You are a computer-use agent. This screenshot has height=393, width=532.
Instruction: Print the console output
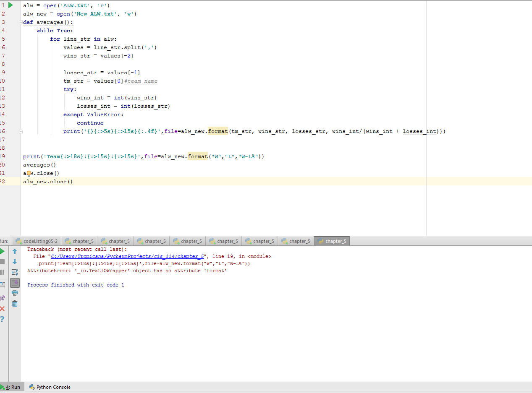point(15,293)
